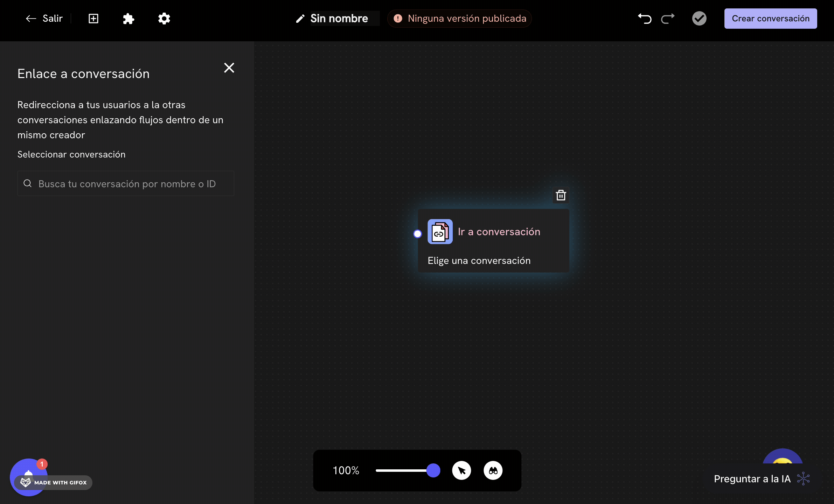Click the pencil edit name icon
The image size is (834, 504).
coord(300,19)
